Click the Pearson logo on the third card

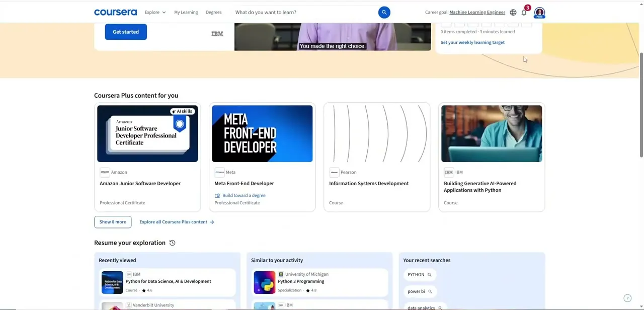[x=334, y=172]
